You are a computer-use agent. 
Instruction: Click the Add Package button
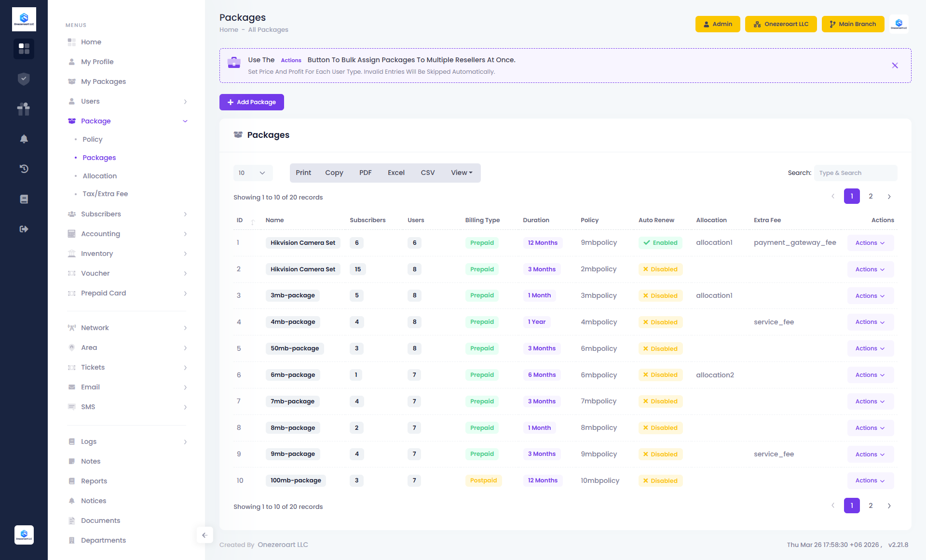[x=251, y=102]
